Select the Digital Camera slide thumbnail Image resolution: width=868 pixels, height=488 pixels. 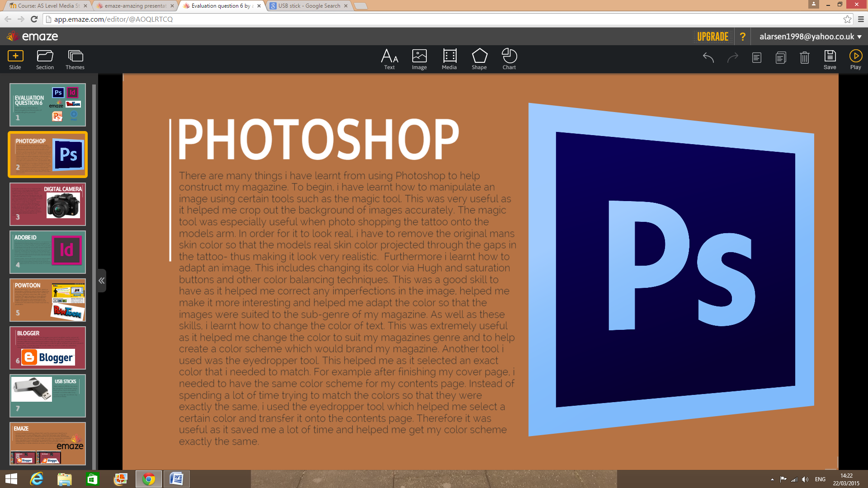pos(47,204)
